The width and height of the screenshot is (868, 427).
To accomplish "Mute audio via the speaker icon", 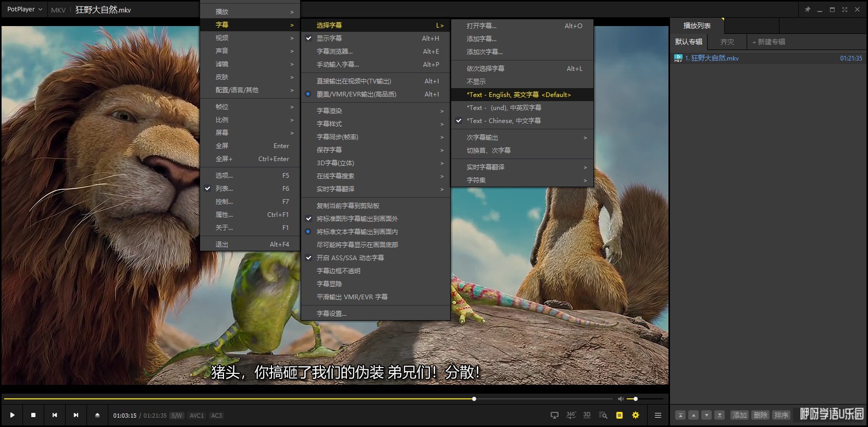I will click(621, 399).
